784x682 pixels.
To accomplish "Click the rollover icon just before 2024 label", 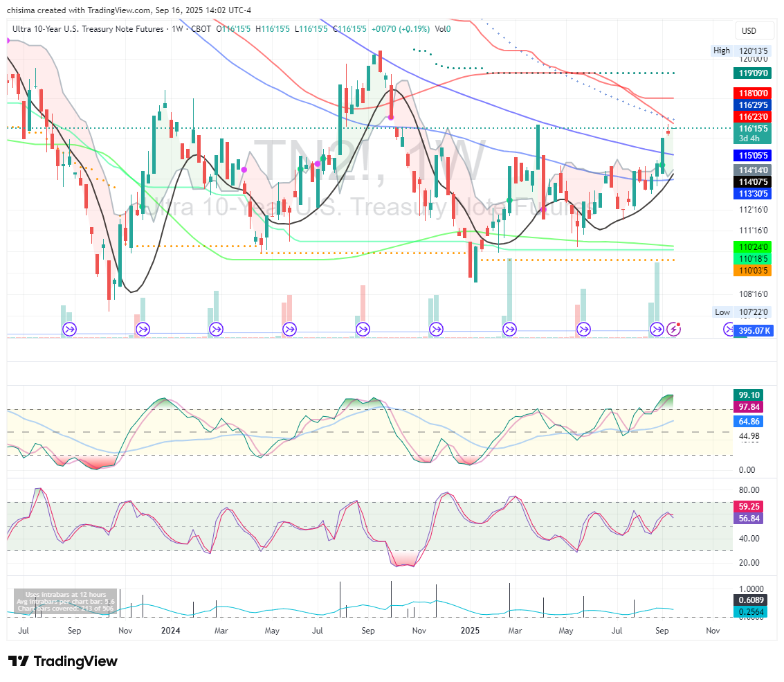I will (x=143, y=329).
